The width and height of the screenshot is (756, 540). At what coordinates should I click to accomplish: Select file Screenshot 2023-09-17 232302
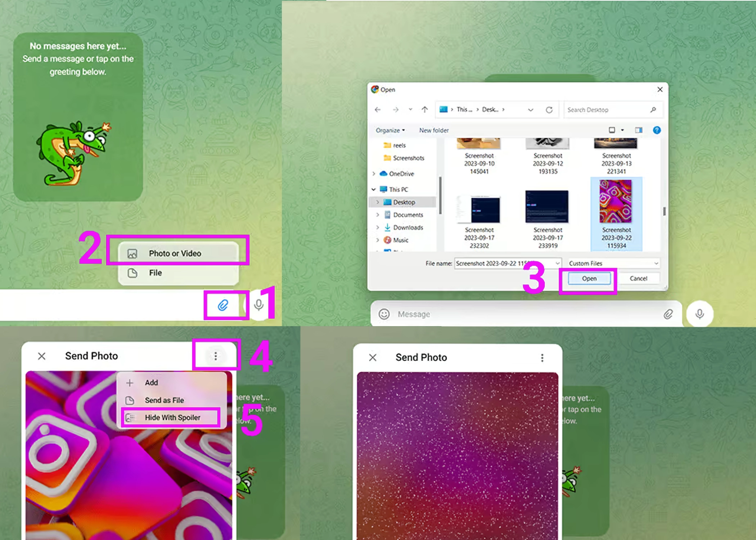pos(479,222)
